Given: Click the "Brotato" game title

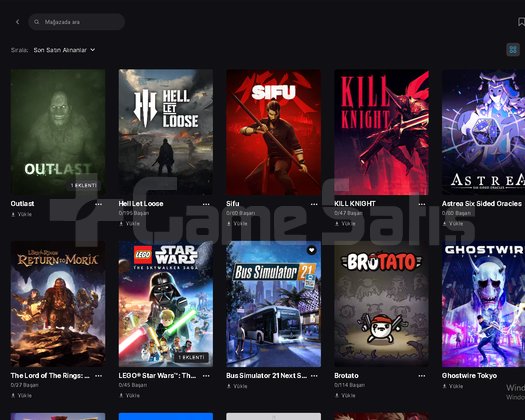Looking at the screenshot, I should tap(346, 376).
